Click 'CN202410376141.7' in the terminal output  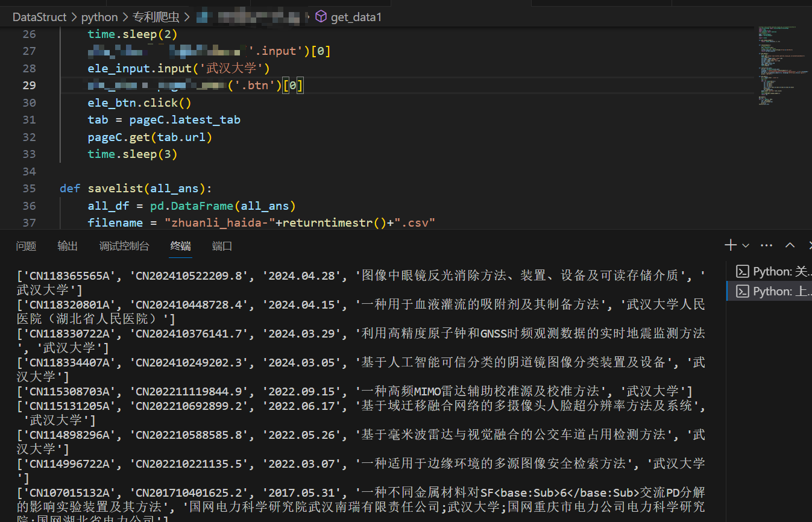(x=191, y=333)
